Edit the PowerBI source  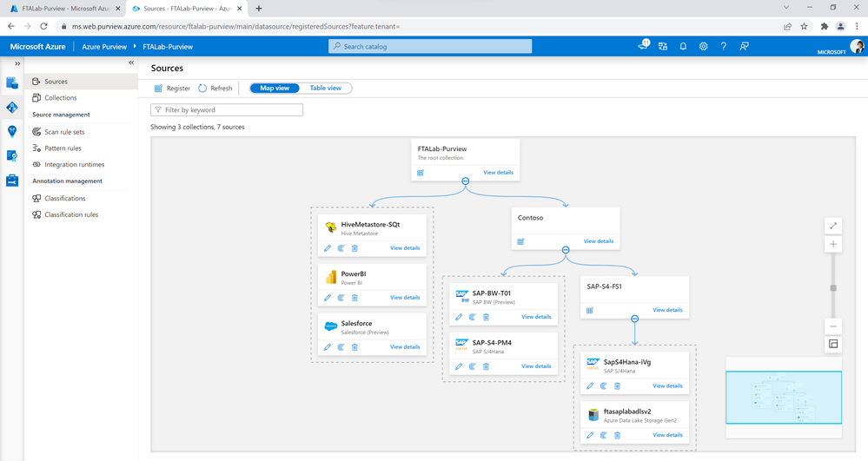tap(328, 298)
